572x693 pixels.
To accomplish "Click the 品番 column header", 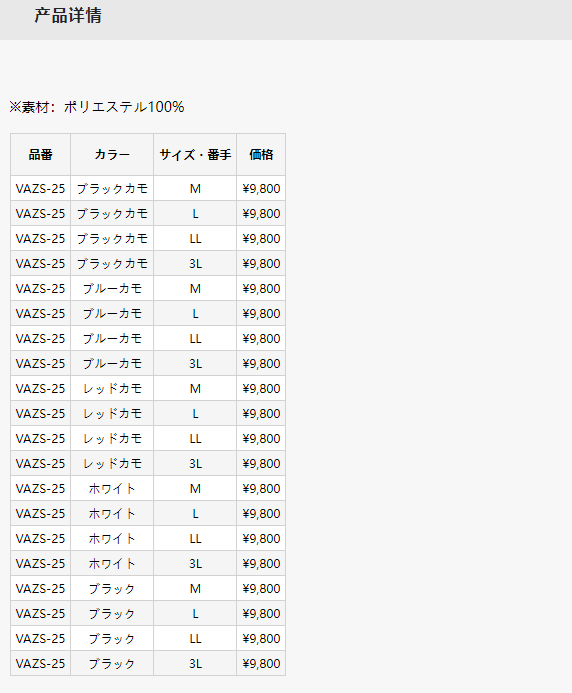I will [41, 155].
